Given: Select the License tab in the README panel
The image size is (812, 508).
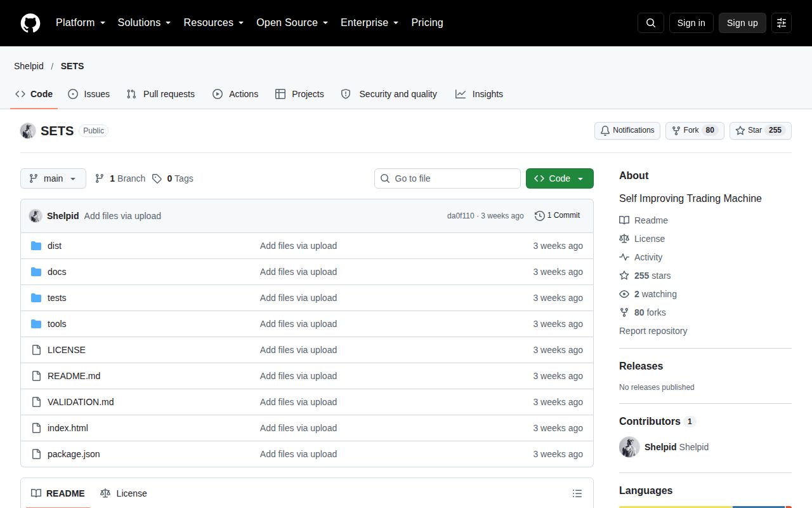Looking at the screenshot, I should point(124,493).
